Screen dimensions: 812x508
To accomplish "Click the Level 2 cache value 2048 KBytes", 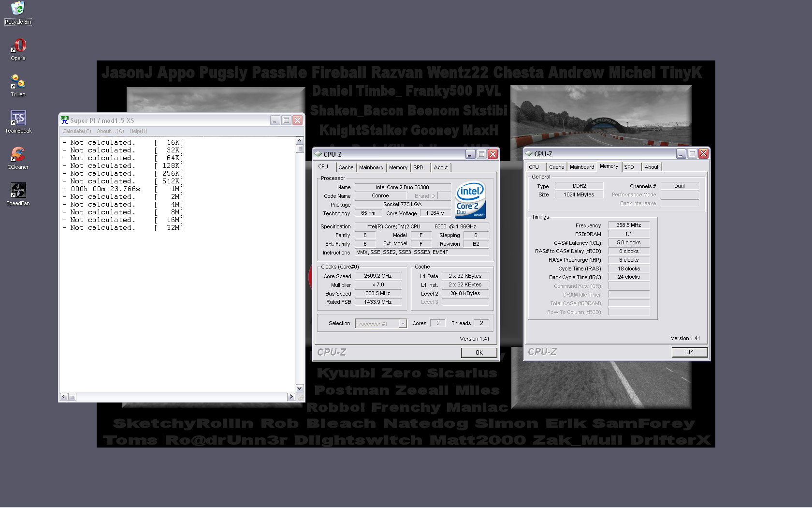I will tap(465, 294).
